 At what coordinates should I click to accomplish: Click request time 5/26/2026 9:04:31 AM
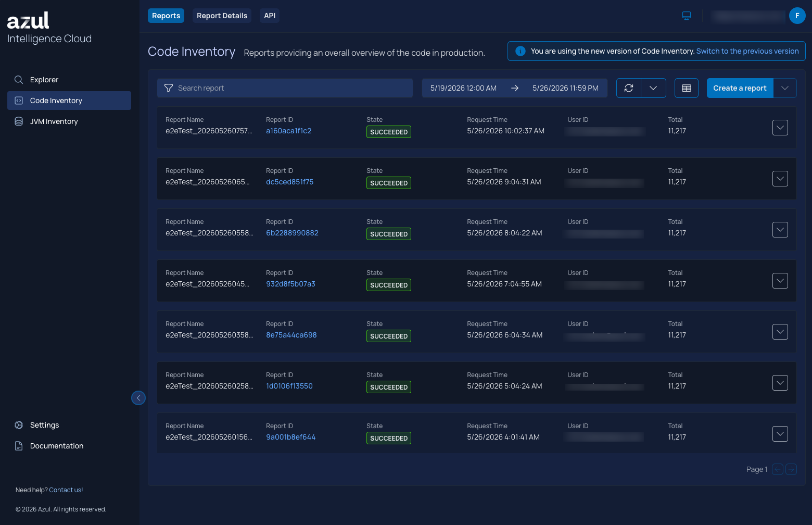coord(504,182)
